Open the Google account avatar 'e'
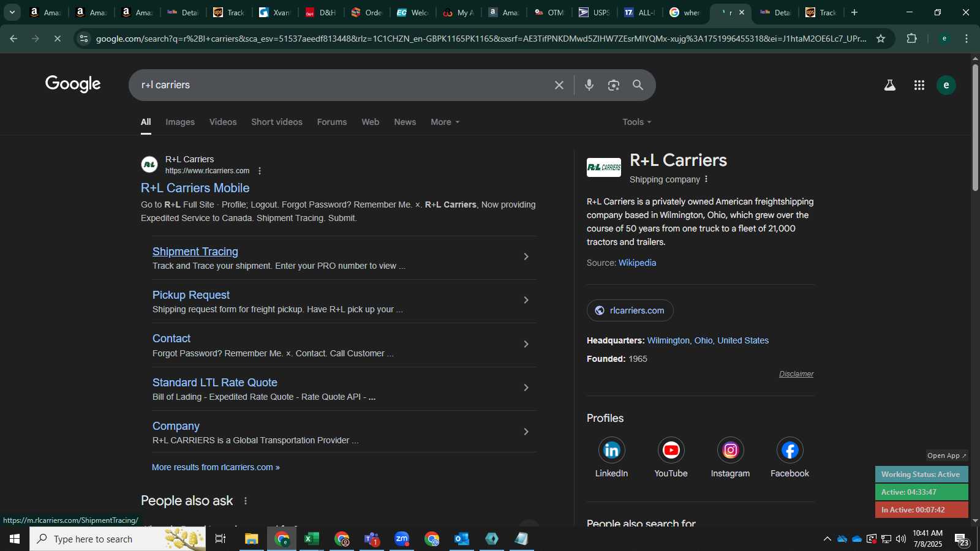980x551 pixels. click(946, 85)
